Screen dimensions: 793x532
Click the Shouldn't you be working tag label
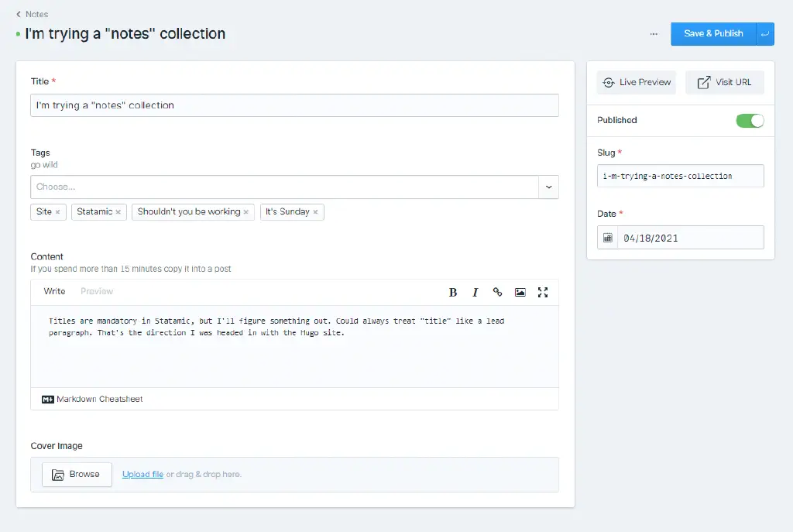tap(189, 212)
